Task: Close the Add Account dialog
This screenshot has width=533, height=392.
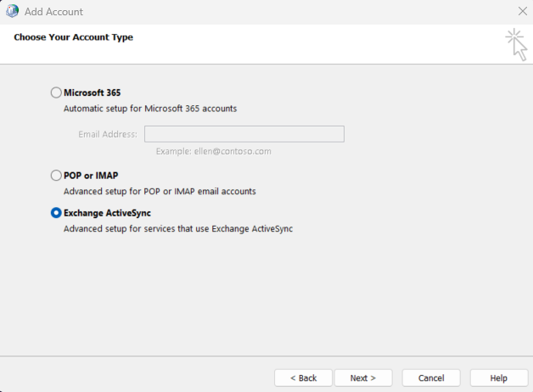Action: pos(521,12)
